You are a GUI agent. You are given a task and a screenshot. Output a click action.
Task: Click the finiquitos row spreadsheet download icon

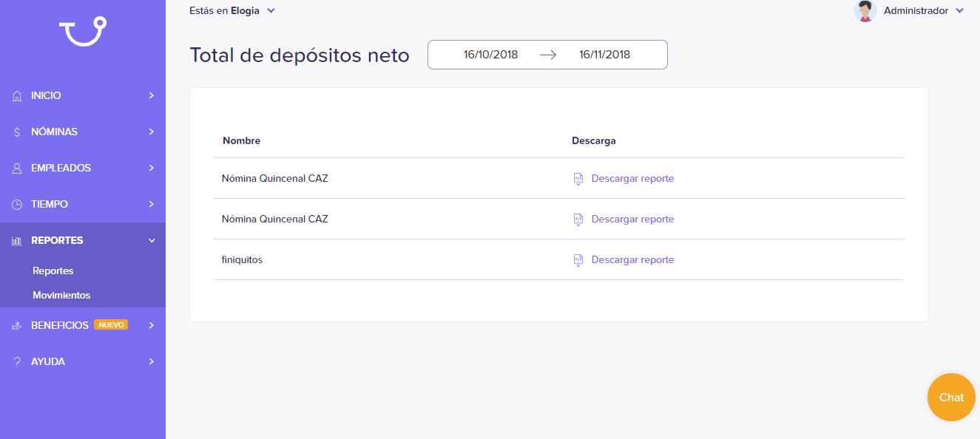pos(578,260)
